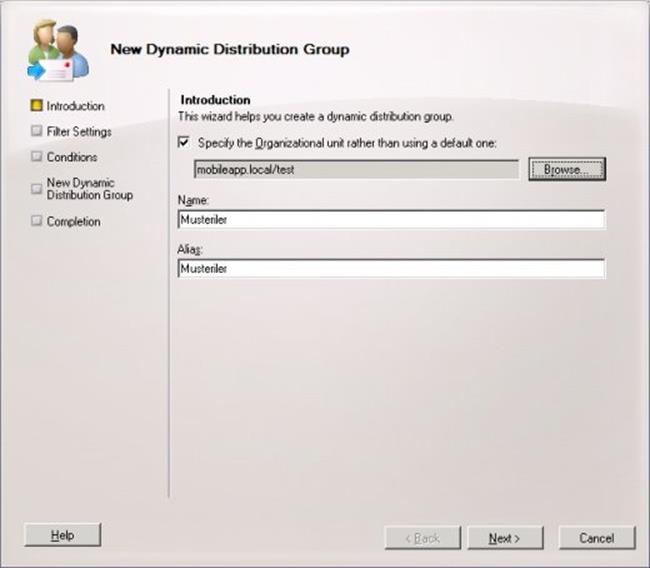Viewport: 650px width, 568px height.
Task: Click the wizard description sentence
Action: tap(315, 117)
